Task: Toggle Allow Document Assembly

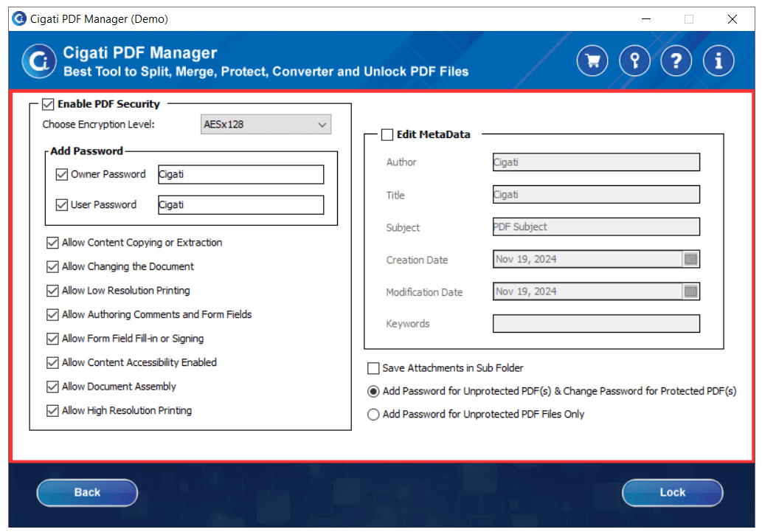Action: coord(52,387)
